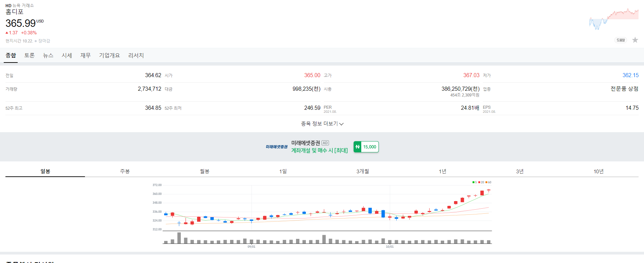
Task: Switch to the 기업개요 tab
Action: point(109,55)
